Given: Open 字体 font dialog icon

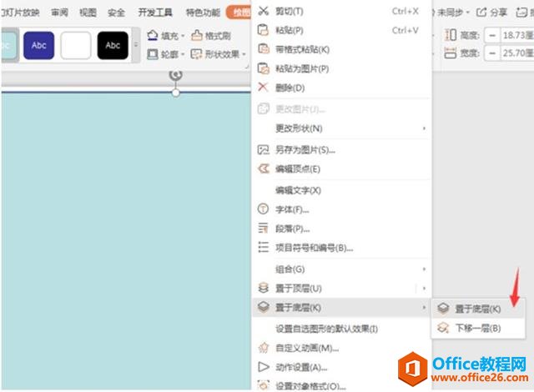Looking at the screenshot, I should point(264,209).
